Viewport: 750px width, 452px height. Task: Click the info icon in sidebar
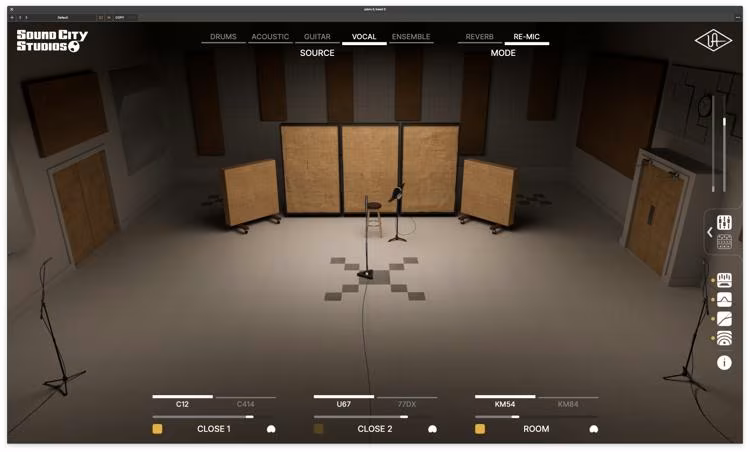coord(724,363)
